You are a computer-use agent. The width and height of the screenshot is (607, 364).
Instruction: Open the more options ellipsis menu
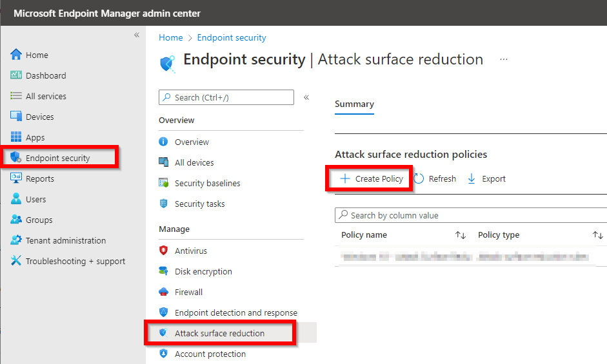click(504, 59)
